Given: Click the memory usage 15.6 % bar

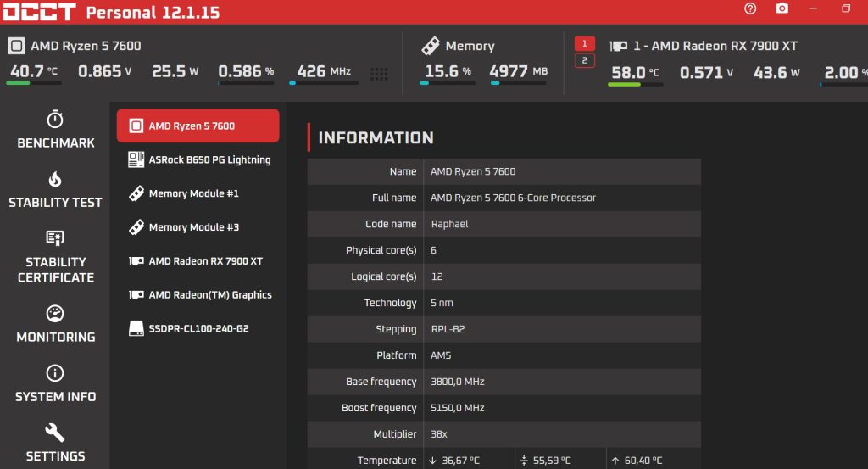Looking at the screenshot, I should [448, 83].
